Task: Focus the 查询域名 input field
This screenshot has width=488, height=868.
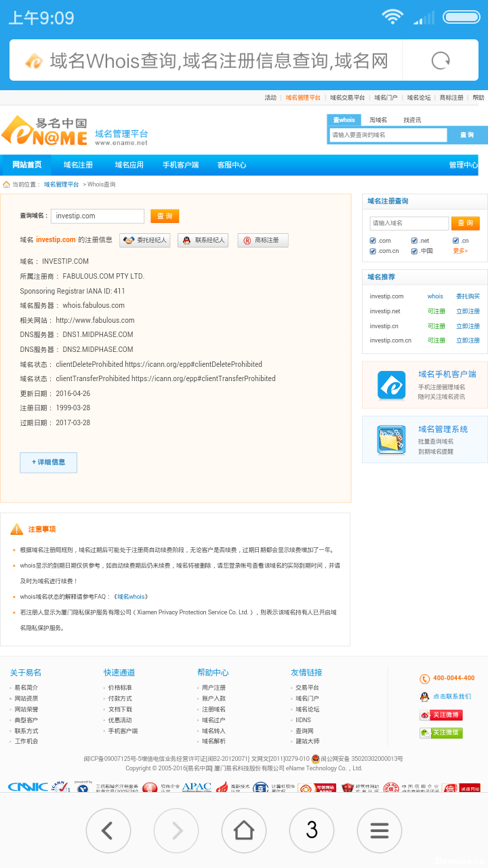Action: (98, 216)
